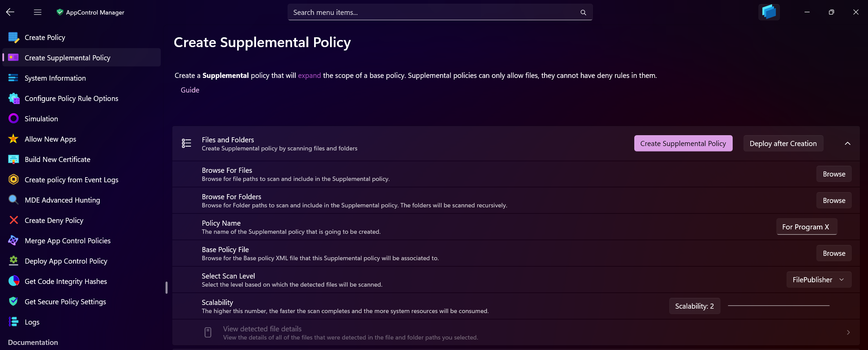Toggle the hamburger navigation menu

(38, 12)
